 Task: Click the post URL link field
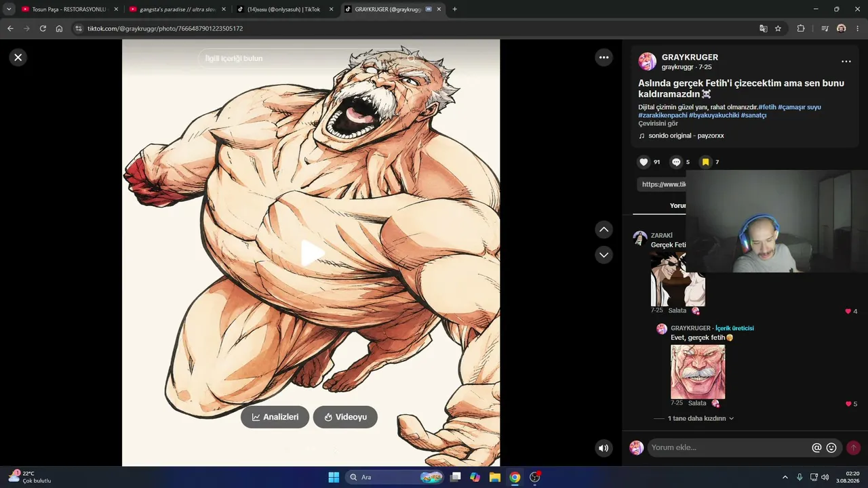pyautogui.click(x=662, y=184)
